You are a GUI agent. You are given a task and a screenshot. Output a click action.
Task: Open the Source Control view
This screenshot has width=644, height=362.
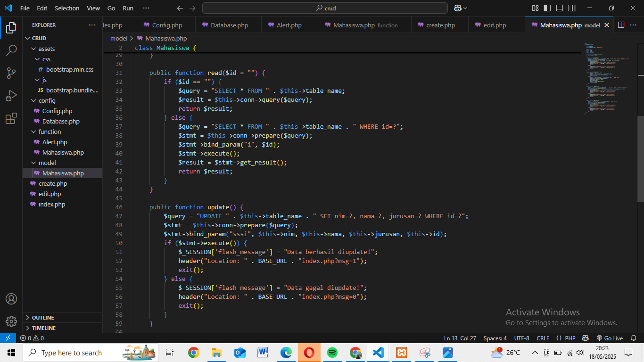pyautogui.click(x=11, y=73)
